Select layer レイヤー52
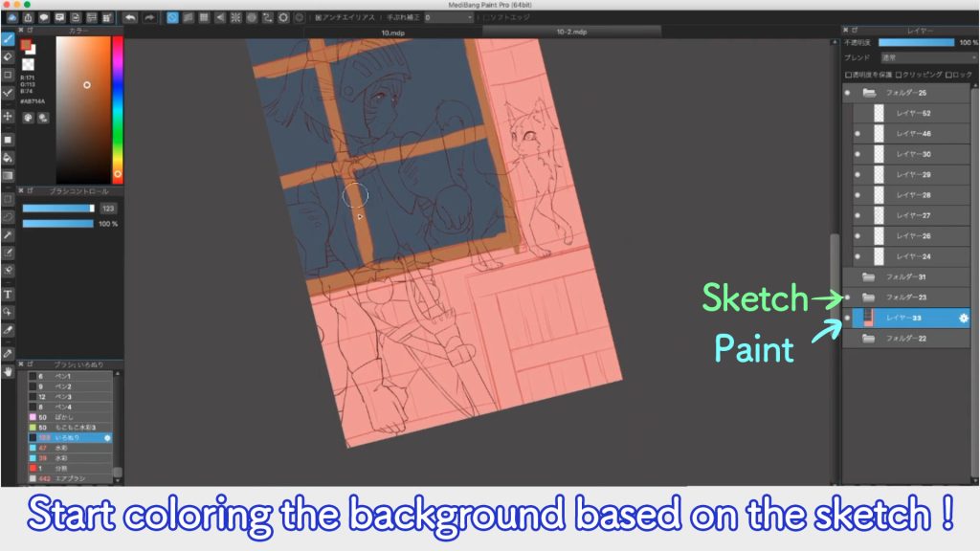Screen dimensions: 980x551 (x=911, y=113)
